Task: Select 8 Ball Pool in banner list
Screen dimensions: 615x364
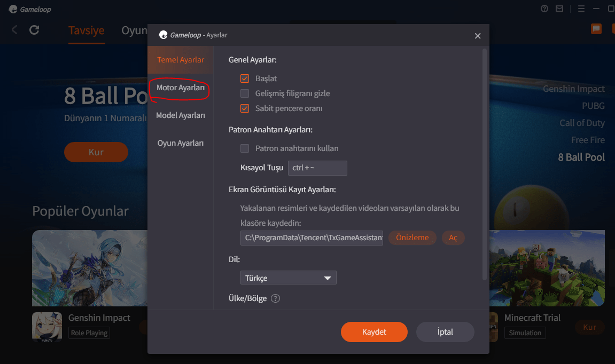Action: (x=581, y=157)
